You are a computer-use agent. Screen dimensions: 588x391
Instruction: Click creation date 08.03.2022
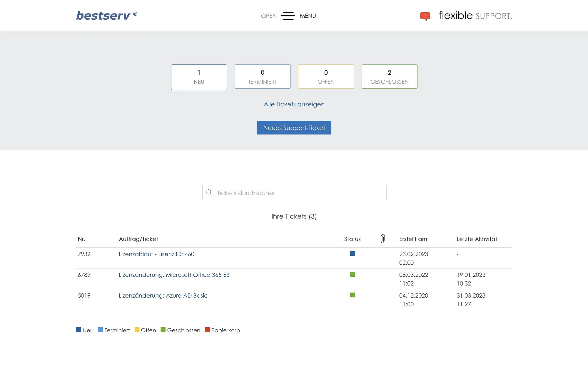[414, 275]
